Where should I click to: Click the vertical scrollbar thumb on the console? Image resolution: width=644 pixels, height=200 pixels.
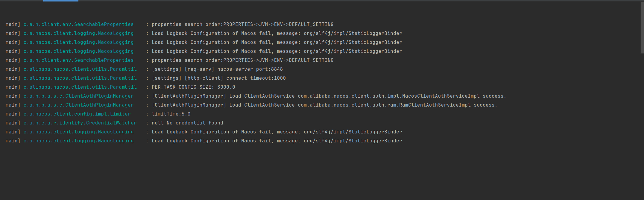(642, 28)
